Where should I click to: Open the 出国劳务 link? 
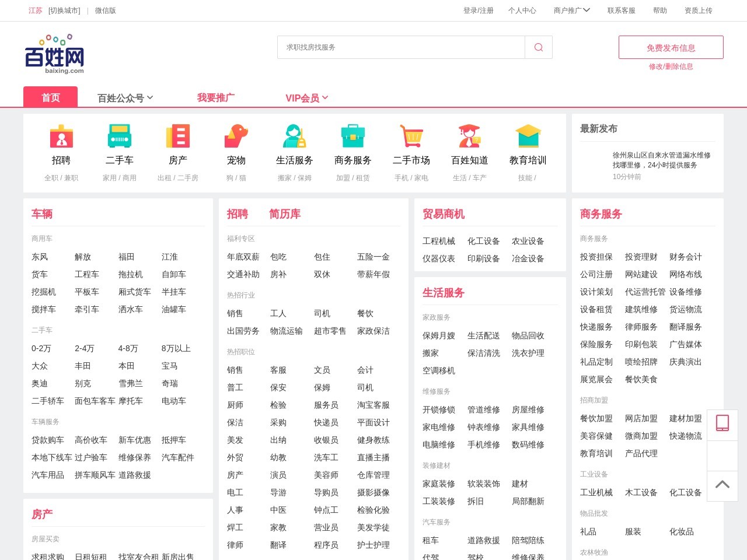tap(243, 331)
